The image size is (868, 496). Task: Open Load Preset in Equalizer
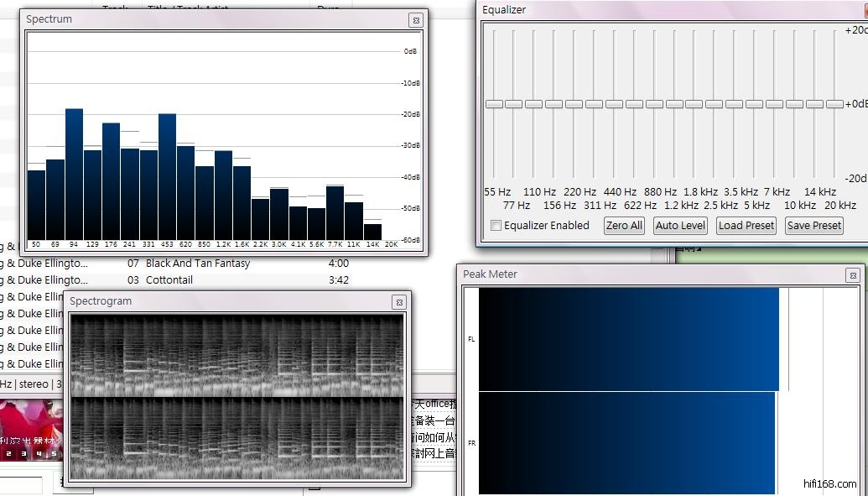[x=746, y=226]
